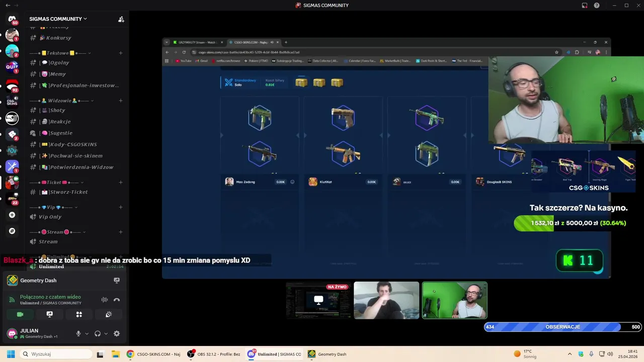The image size is (644, 362).
Task: Open Windows Start menu
Action: [11, 354]
